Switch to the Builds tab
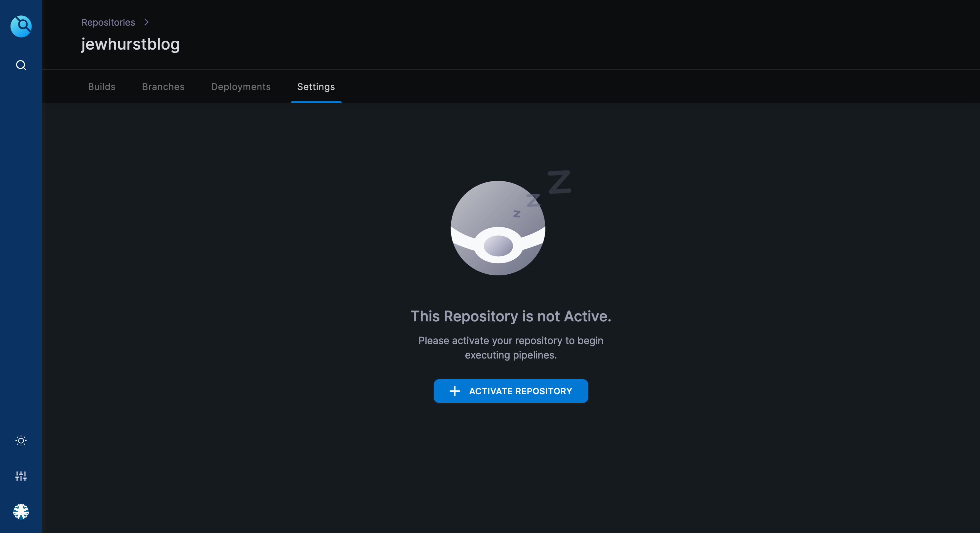Image resolution: width=980 pixels, height=533 pixels. click(x=101, y=87)
